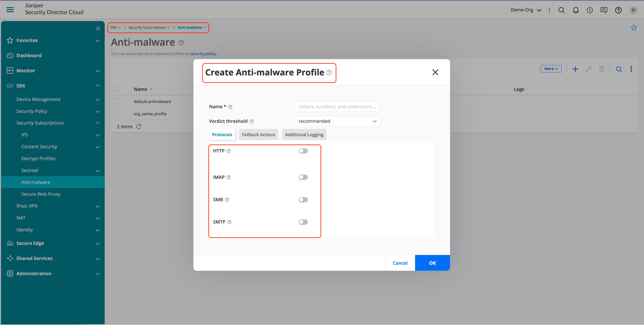Open the Verdict threshold dropdown
The height and width of the screenshot is (325, 644).
click(337, 121)
